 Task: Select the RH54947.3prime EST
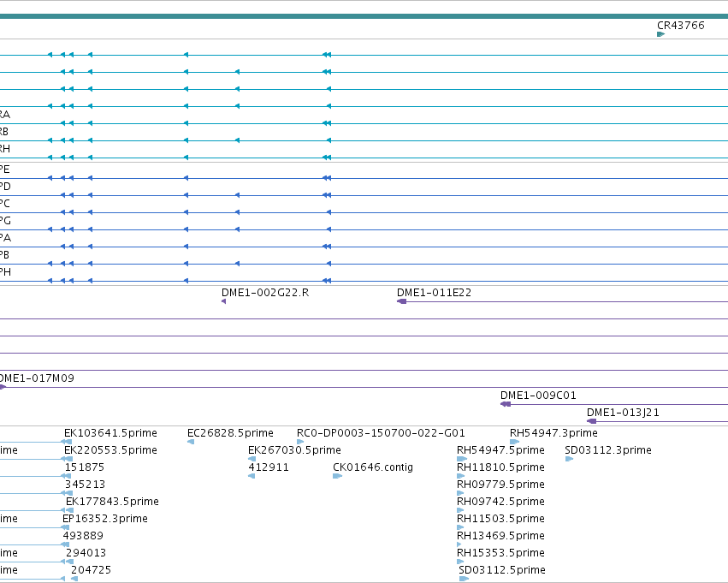pyautogui.click(x=553, y=433)
